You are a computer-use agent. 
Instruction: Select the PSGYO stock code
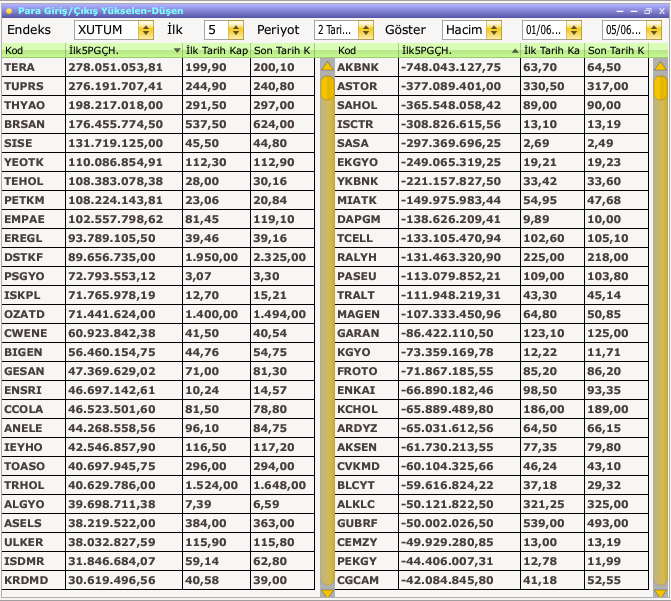pyautogui.click(x=24, y=276)
